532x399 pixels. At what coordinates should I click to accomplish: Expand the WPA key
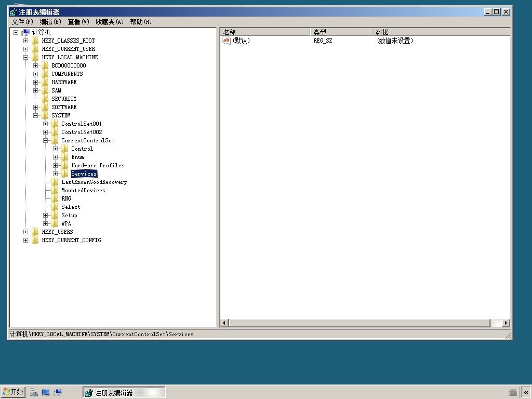click(x=45, y=223)
